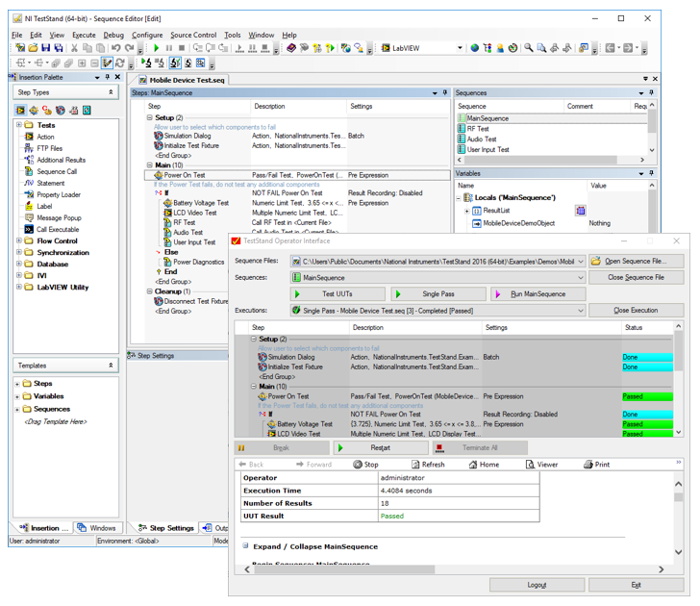Click the green Run execution arrow in toolbar
The image size is (700, 606).
[x=157, y=47]
